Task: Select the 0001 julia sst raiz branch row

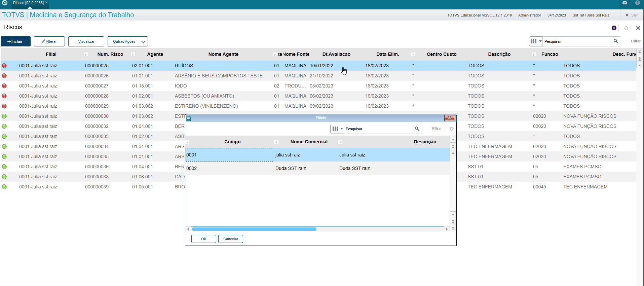Action: [x=317, y=155]
